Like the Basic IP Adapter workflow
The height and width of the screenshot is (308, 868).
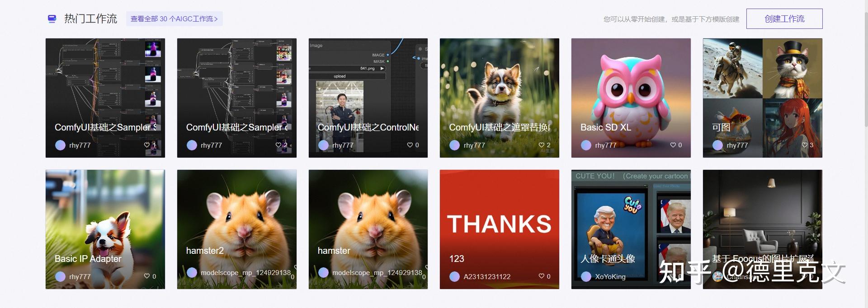[147, 276]
